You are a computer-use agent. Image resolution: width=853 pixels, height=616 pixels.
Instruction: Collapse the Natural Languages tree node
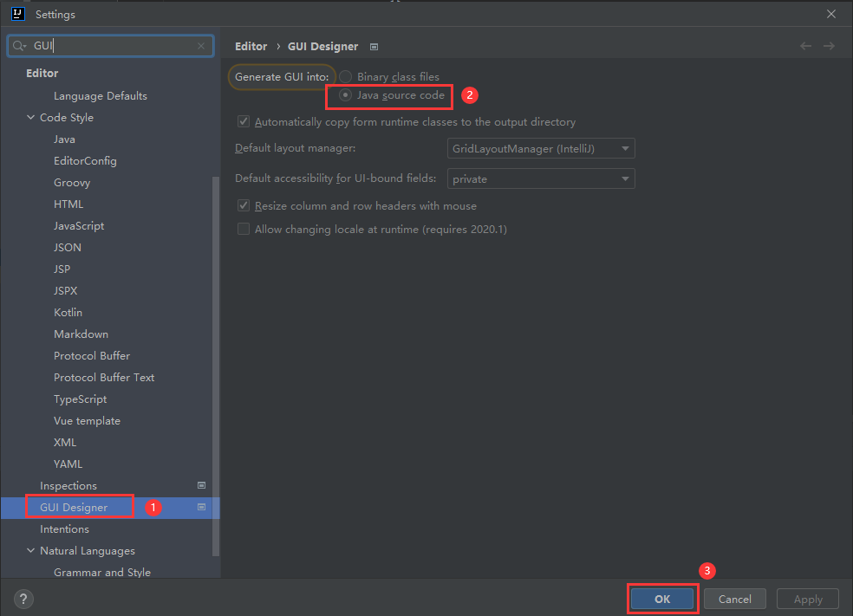click(31, 551)
